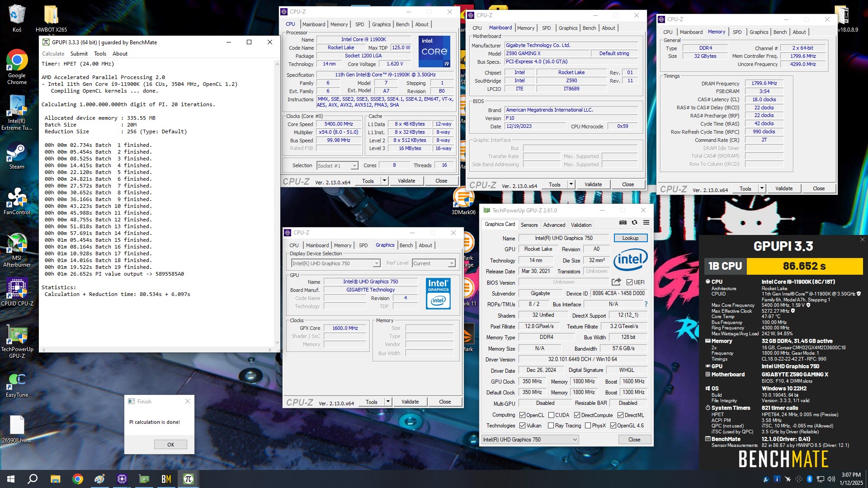868x488 pixels.
Task: Click the Bus Interface question mark icon
Action: pos(646,304)
